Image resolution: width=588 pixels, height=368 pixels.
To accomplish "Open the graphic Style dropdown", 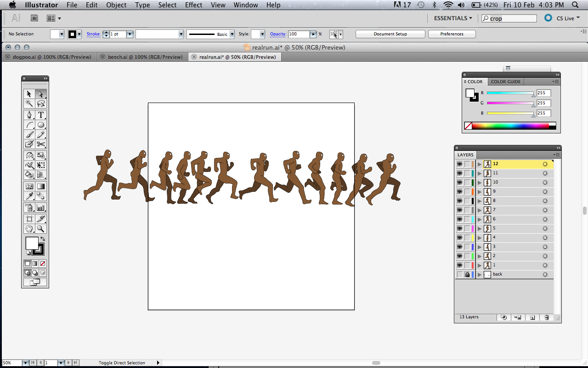I will point(262,34).
